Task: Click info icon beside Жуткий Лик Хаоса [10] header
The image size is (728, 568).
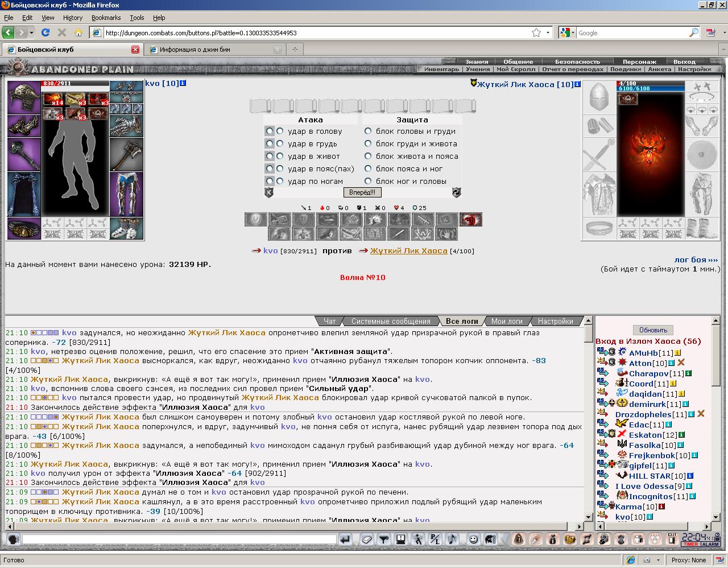Action: pyautogui.click(x=577, y=84)
